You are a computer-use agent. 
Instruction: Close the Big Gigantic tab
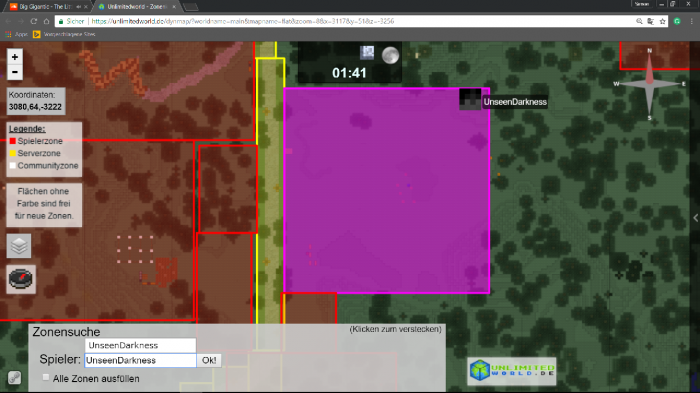tap(86, 7)
